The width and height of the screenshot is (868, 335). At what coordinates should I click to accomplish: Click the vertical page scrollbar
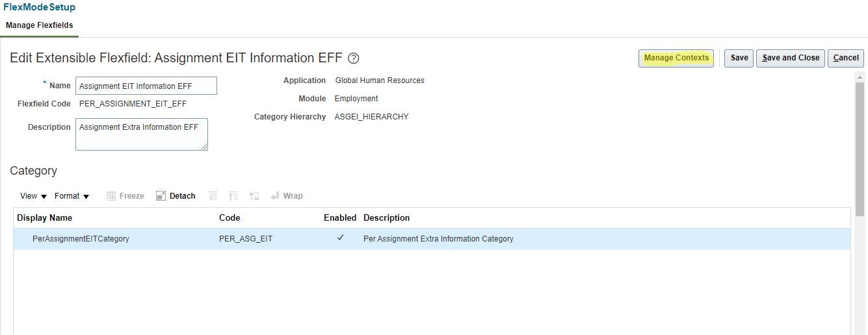pos(860,149)
